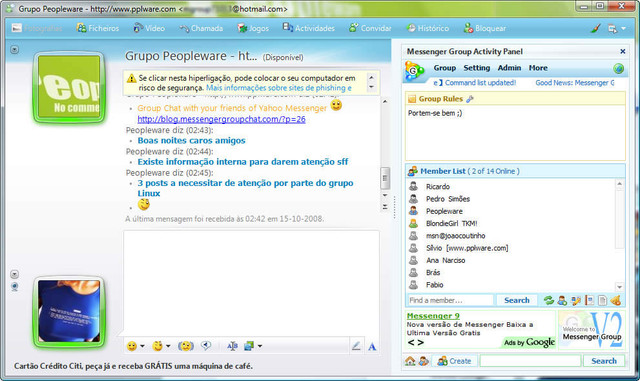The height and width of the screenshot is (381, 640).
Task: Click the green globe icon in Group panel
Action: coord(618,68)
